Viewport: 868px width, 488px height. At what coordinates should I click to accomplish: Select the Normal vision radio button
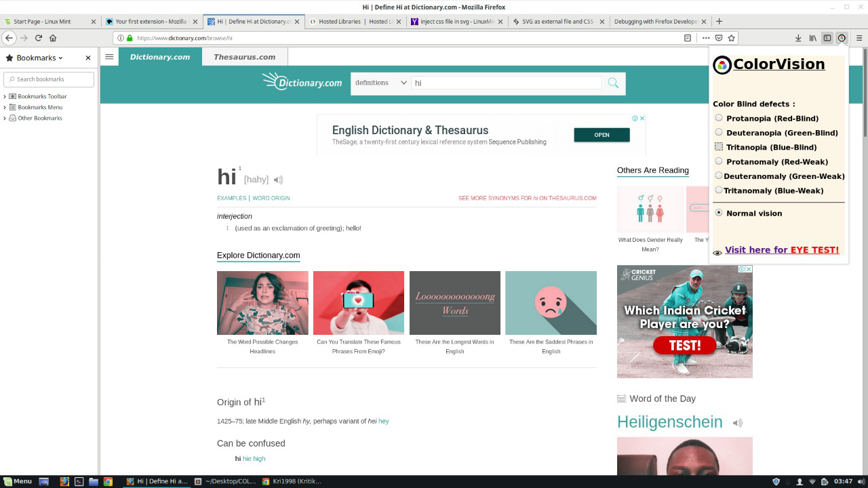click(719, 212)
